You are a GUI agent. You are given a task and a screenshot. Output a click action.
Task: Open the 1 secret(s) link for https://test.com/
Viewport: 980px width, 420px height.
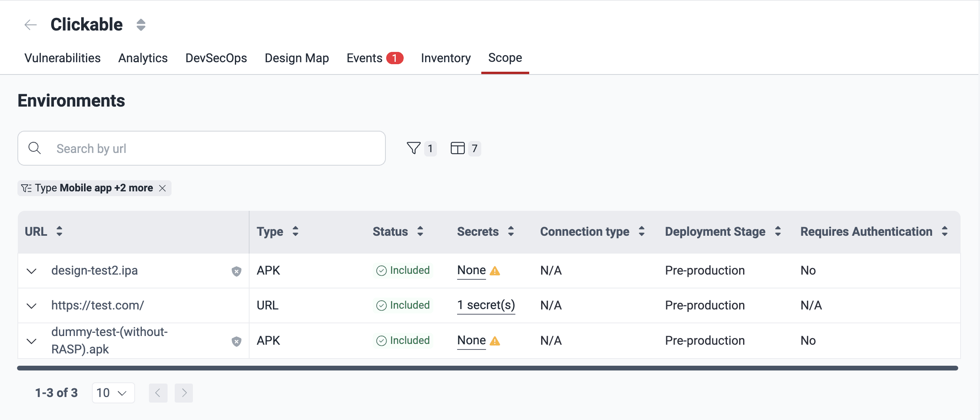[x=486, y=305]
